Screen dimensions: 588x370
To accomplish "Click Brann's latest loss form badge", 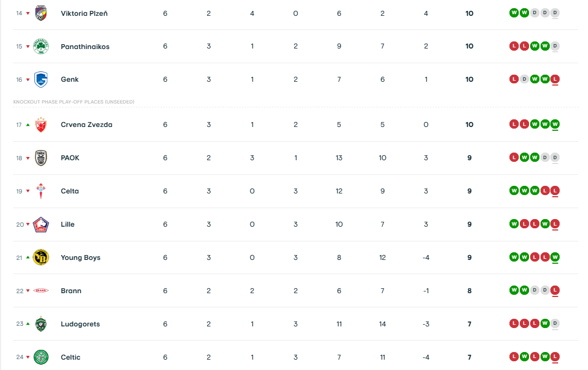I will point(555,291).
